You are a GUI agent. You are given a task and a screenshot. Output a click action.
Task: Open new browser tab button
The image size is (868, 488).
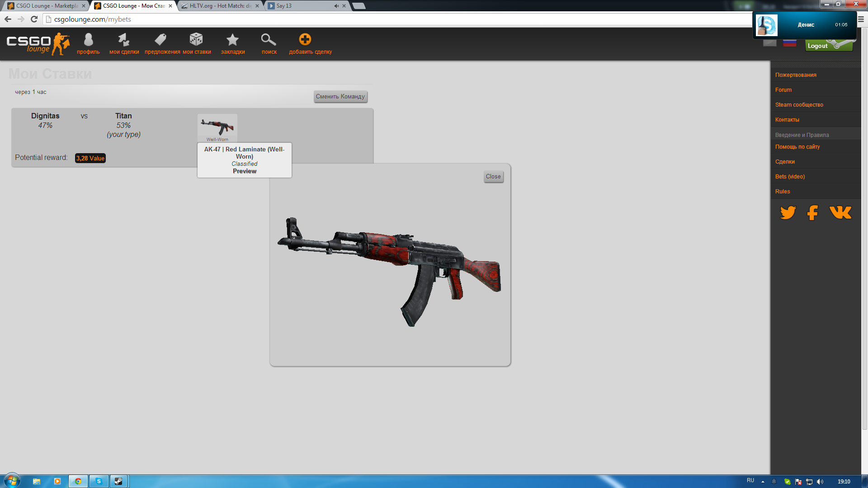click(x=359, y=6)
